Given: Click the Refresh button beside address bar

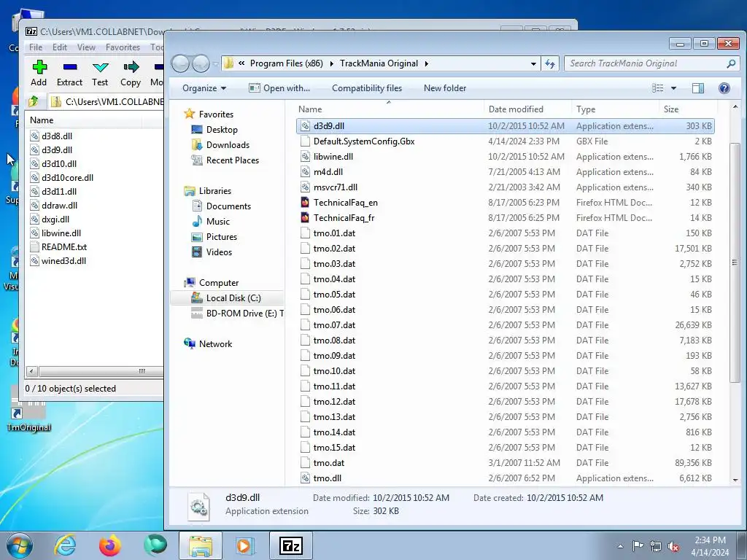Looking at the screenshot, I should pyautogui.click(x=550, y=64).
